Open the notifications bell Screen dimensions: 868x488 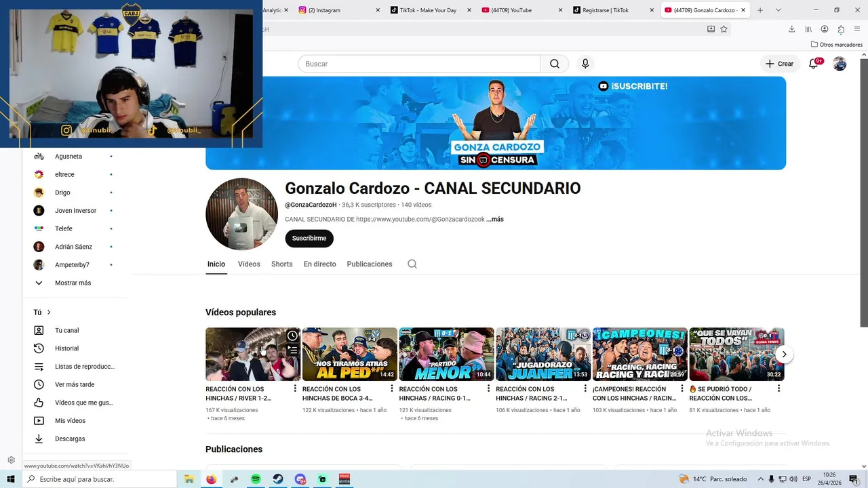tap(814, 64)
